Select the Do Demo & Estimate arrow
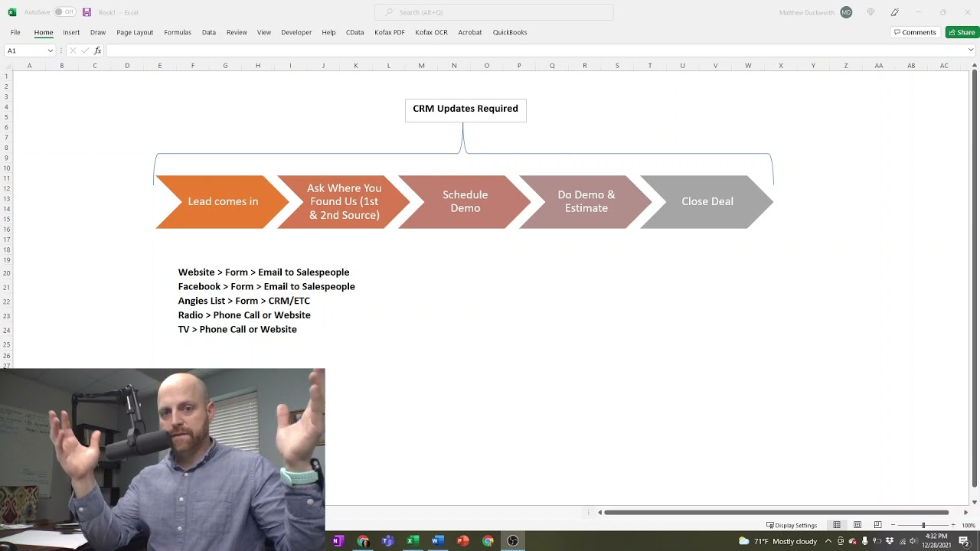 (586, 202)
